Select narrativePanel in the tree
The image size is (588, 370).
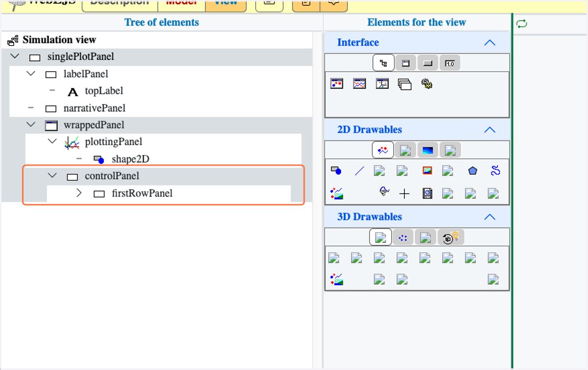[95, 108]
